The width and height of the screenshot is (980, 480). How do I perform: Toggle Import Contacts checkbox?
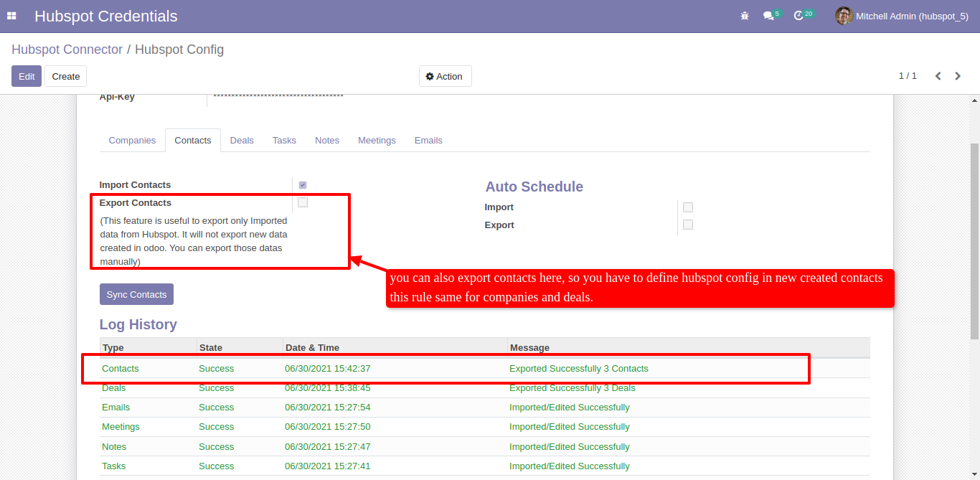303,185
